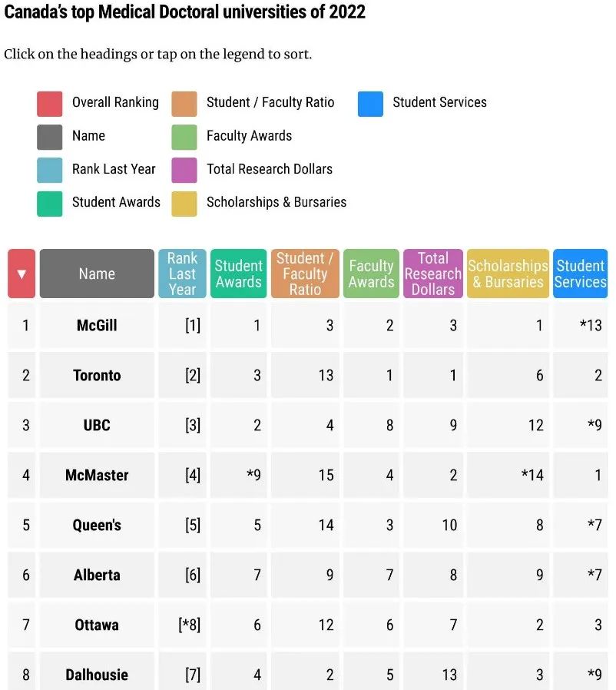Click the light blue Rank Last Year swatch
Image resolution: width=616 pixels, height=690 pixels.
(x=50, y=171)
